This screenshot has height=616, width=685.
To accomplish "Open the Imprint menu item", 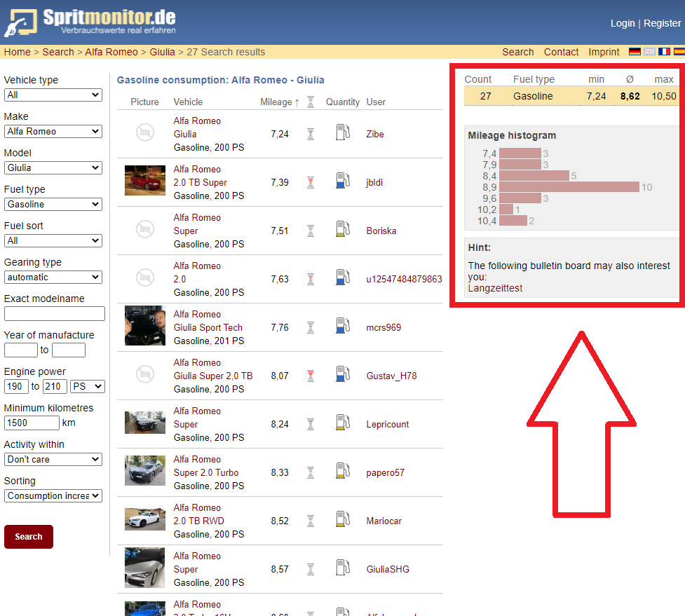I will pyautogui.click(x=604, y=52).
